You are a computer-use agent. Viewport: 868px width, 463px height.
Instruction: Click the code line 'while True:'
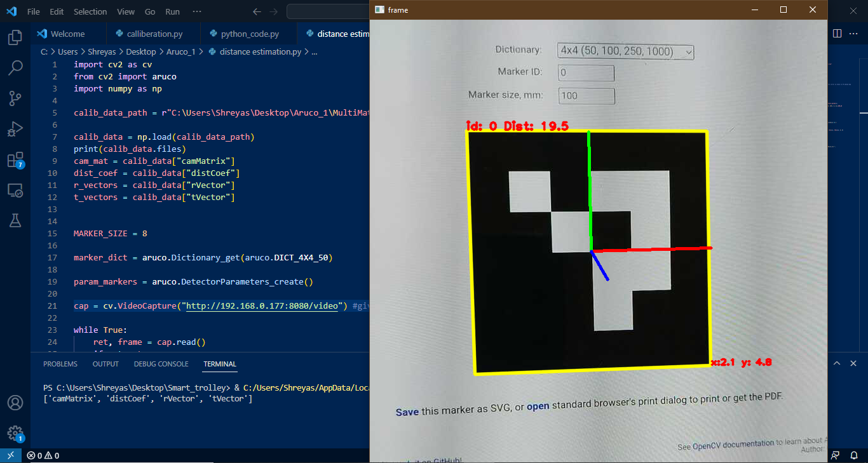(x=100, y=330)
